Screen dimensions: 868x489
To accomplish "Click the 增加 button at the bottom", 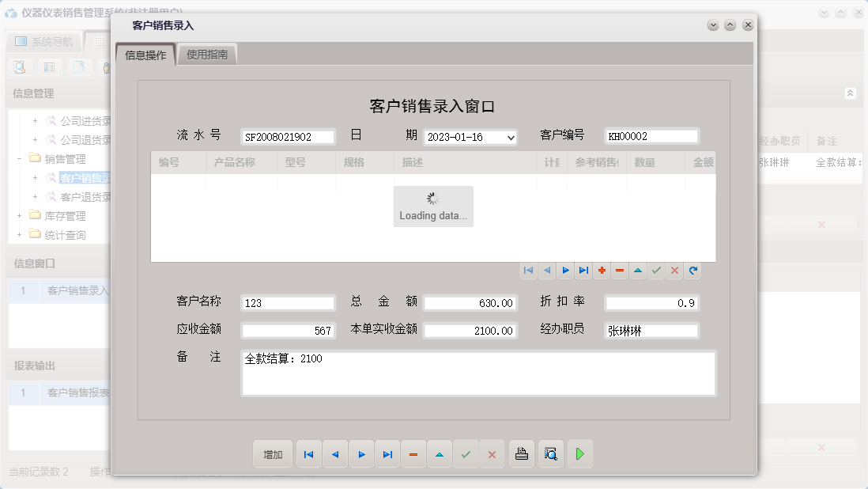I will (273, 453).
